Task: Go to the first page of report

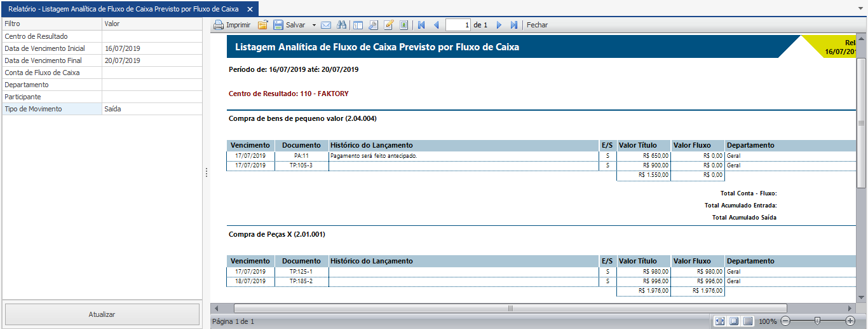Action: (421, 25)
